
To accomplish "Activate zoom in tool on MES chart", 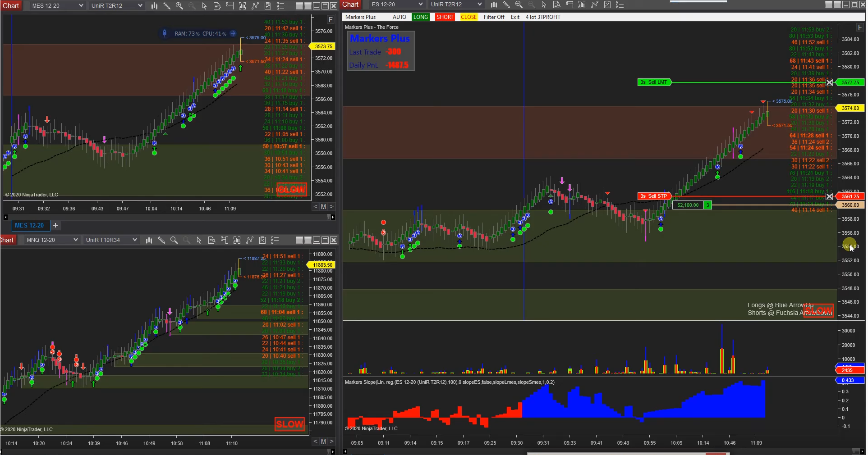I will (179, 6).
